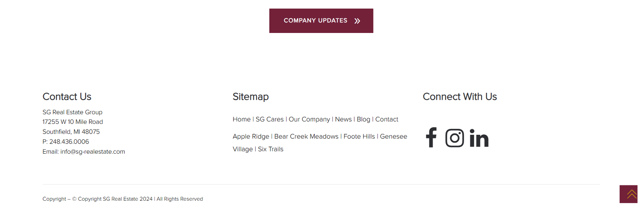Click the 17255 W 10 Mile Road address

(x=73, y=122)
